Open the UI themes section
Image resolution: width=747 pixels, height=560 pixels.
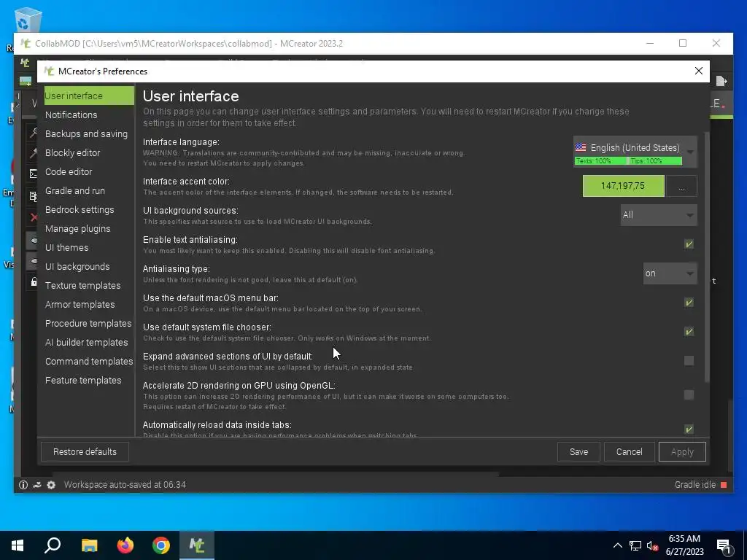click(66, 248)
